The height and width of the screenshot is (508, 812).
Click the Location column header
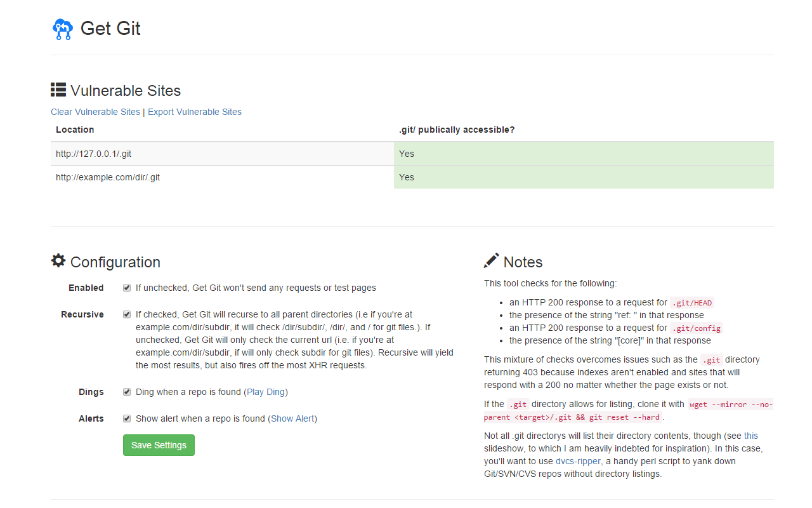click(x=75, y=130)
